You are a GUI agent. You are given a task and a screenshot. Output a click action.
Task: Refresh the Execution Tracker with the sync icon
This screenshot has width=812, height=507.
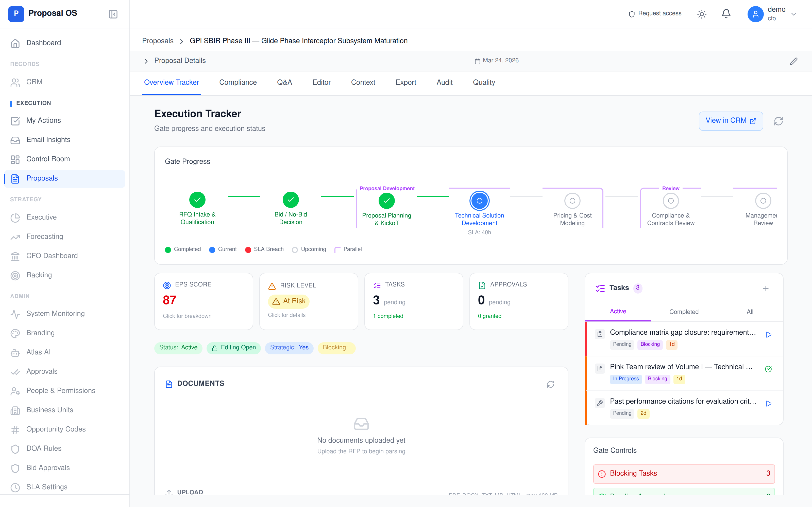coord(778,121)
